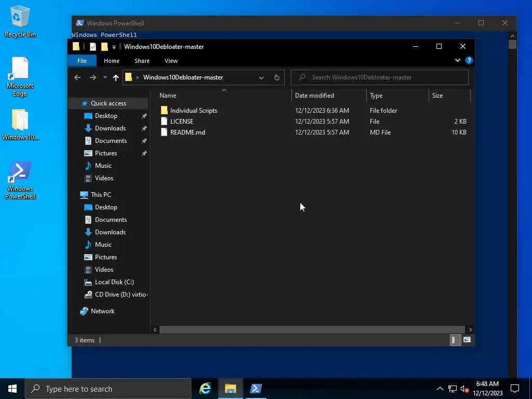This screenshot has width=532, height=399.
Task: Click PowerShell taskbar icon
Action: click(256, 389)
